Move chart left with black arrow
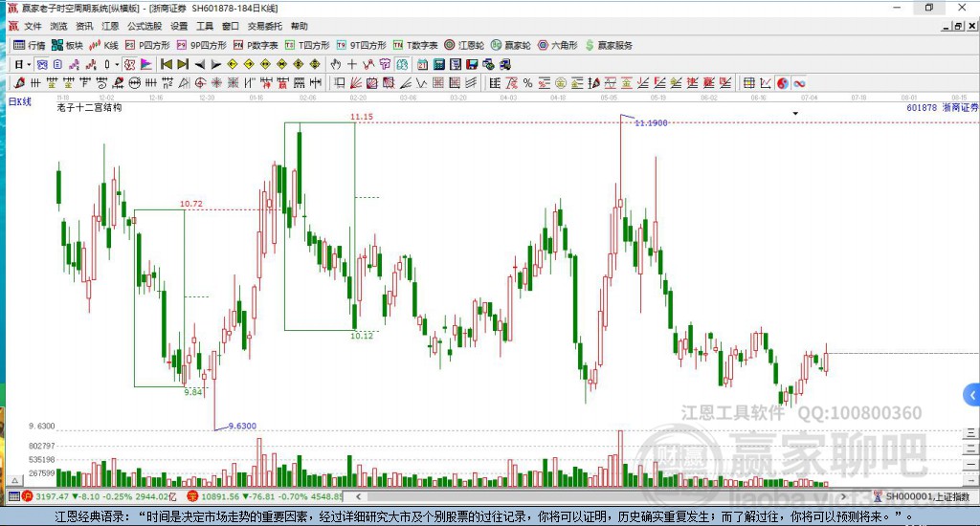Viewport: 980px width, 526px height. pos(199,64)
